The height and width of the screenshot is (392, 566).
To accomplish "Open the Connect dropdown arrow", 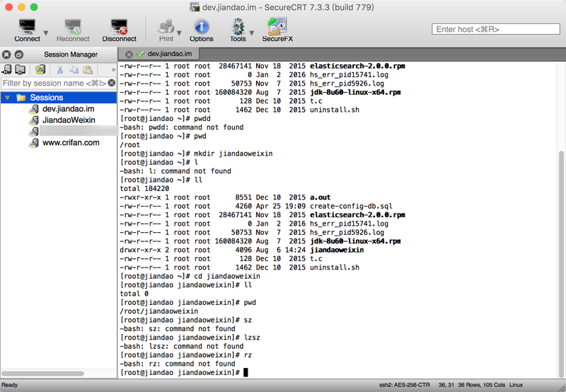I will point(46,33).
